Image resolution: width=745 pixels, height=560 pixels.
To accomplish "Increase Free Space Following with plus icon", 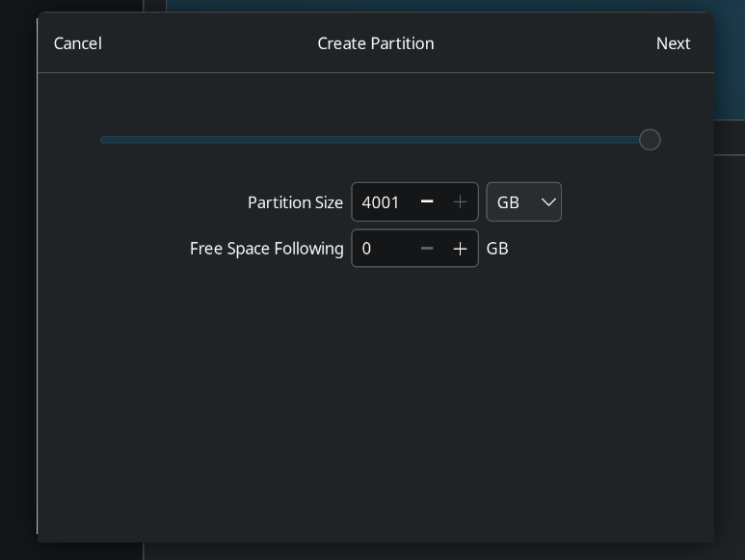I will (460, 249).
